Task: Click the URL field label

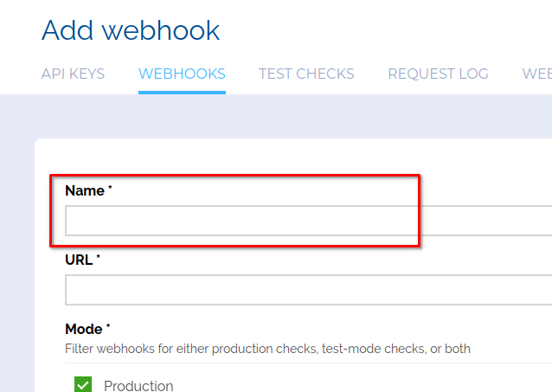Action: (80, 260)
